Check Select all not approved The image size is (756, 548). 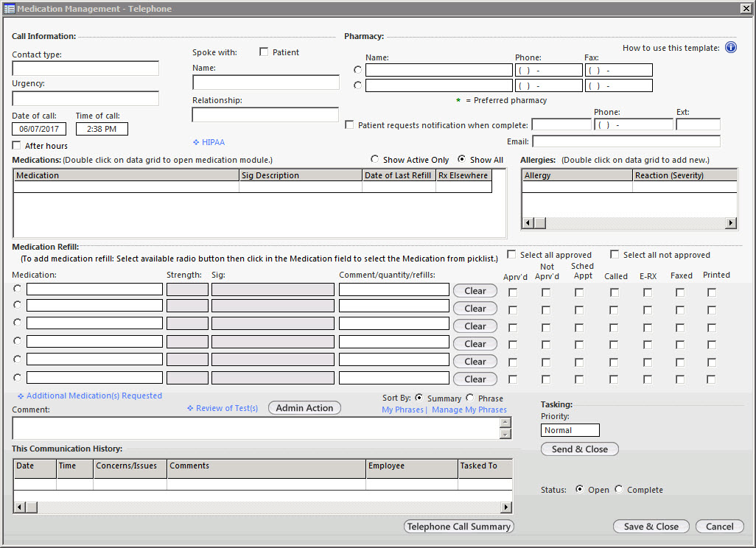point(615,254)
